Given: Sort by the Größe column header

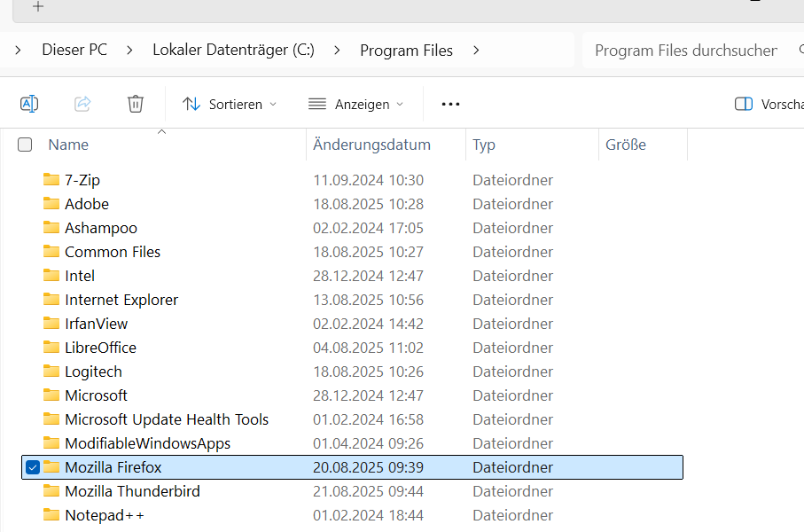Looking at the screenshot, I should point(626,145).
